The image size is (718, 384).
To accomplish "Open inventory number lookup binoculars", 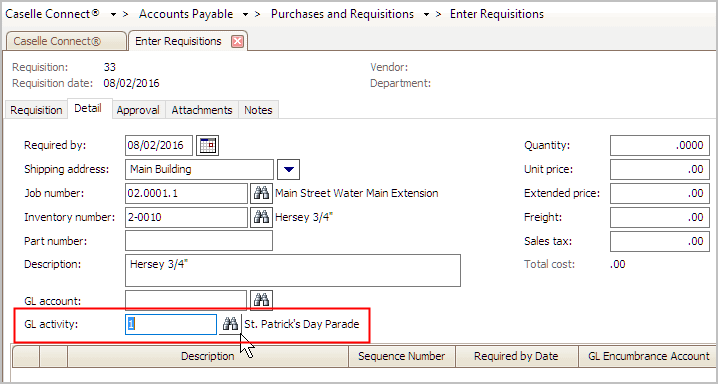I will (x=261, y=217).
